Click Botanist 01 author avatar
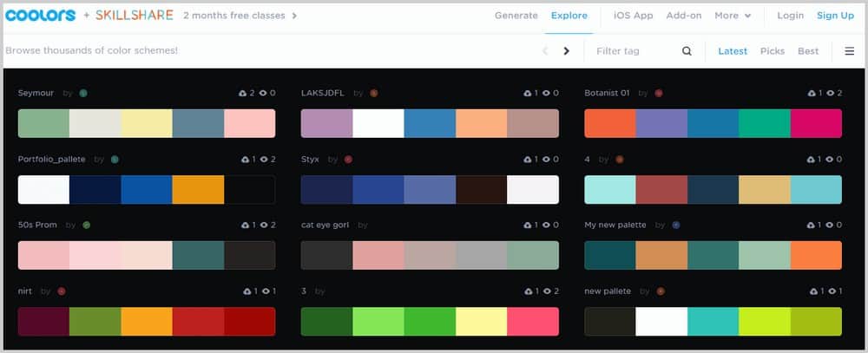Screen dimensions: 868x353 click(659, 93)
